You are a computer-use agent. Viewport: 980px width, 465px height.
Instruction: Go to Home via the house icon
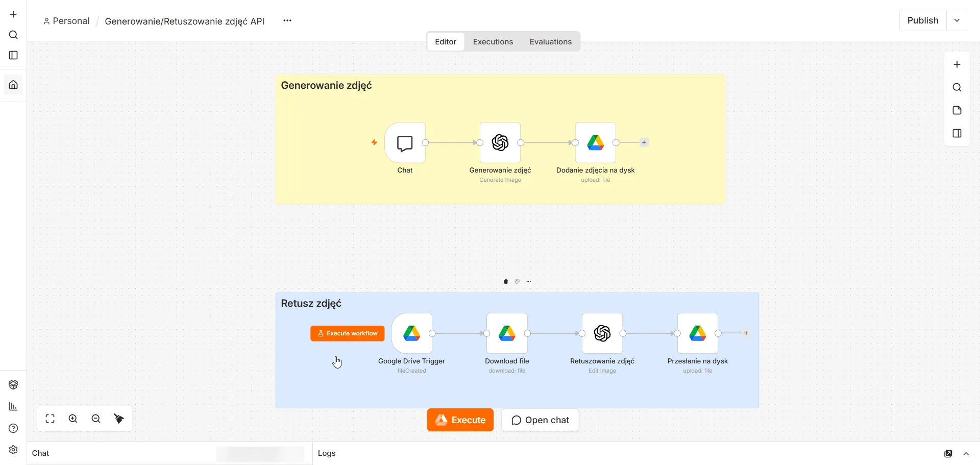pyautogui.click(x=13, y=85)
